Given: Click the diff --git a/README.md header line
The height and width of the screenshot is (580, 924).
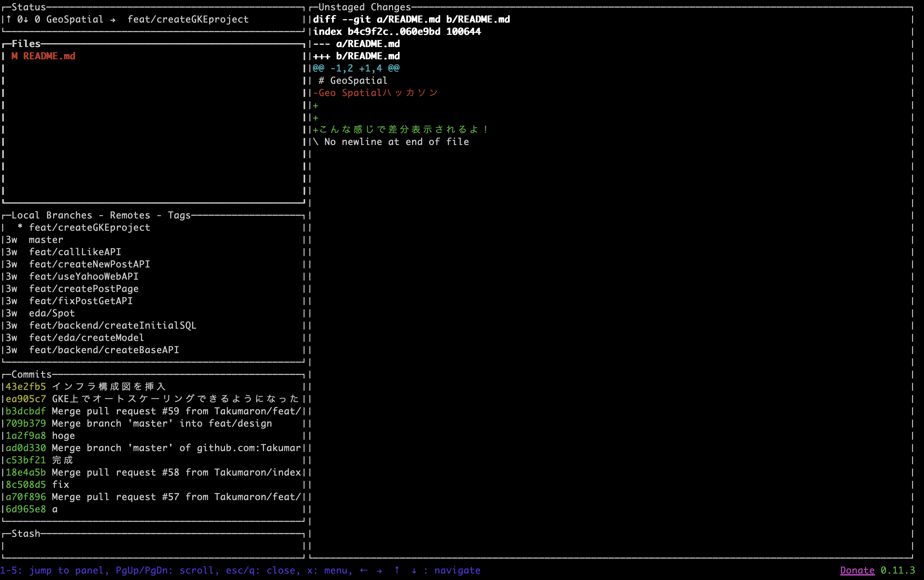Looking at the screenshot, I should point(411,19).
